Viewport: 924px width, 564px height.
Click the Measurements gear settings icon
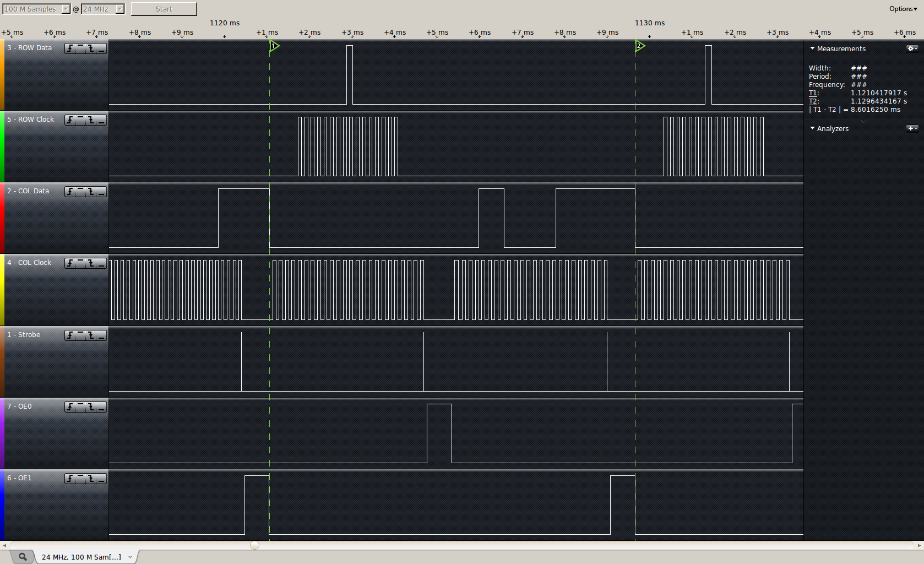(x=912, y=48)
